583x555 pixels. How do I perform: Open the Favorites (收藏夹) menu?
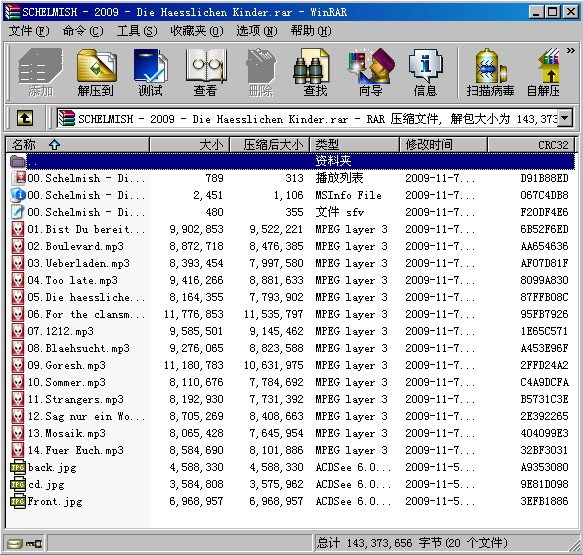[x=197, y=31]
